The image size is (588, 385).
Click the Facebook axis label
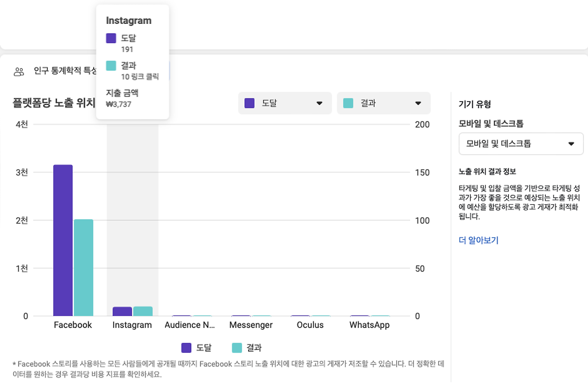(x=73, y=325)
